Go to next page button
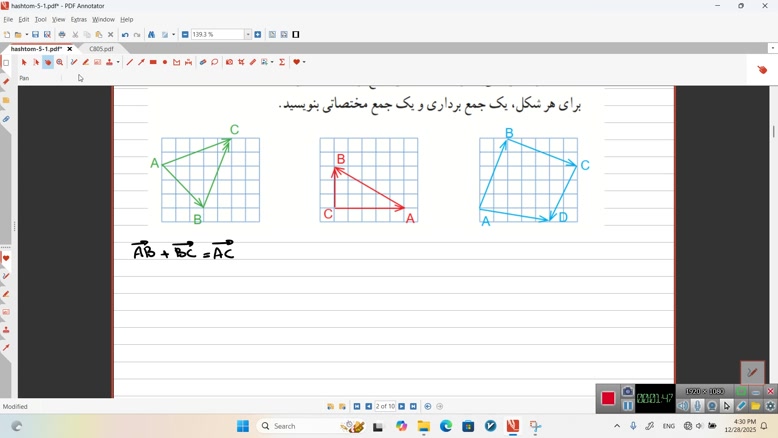Viewport: 778px width, 438px height. pyautogui.click(x=402, y=407)
